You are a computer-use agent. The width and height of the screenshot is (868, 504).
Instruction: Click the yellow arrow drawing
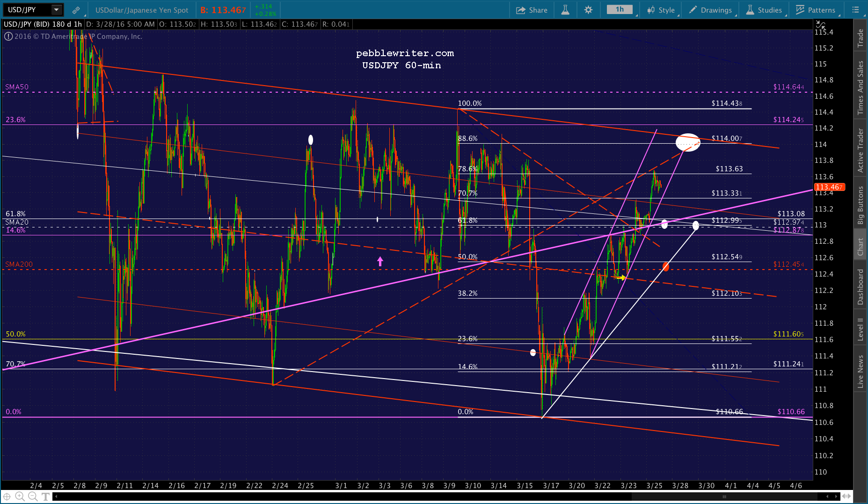(621, 278)
